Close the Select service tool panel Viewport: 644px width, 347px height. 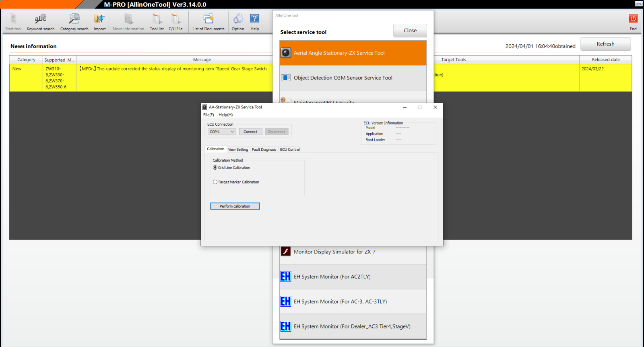tap(410, 31)
